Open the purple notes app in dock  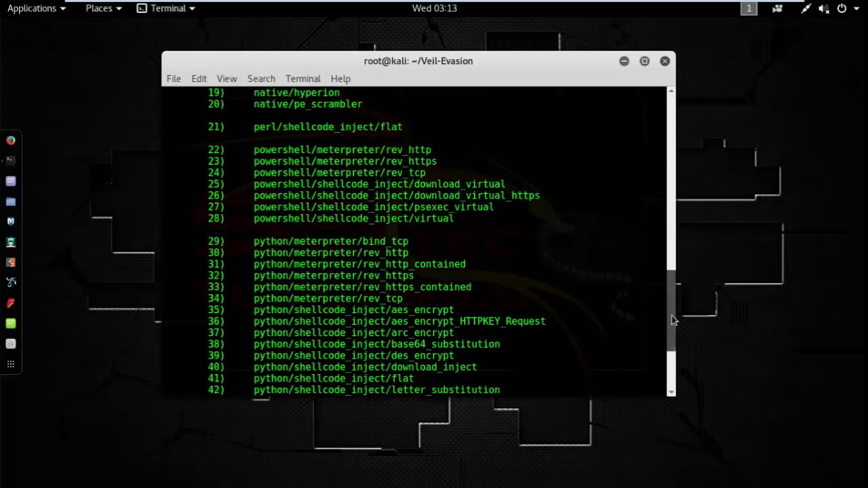(11, 181)
